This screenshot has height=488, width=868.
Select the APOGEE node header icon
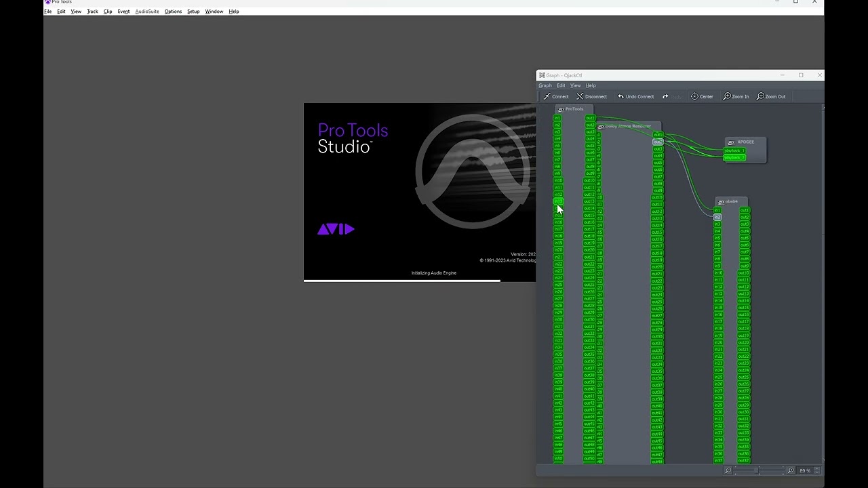731,142
